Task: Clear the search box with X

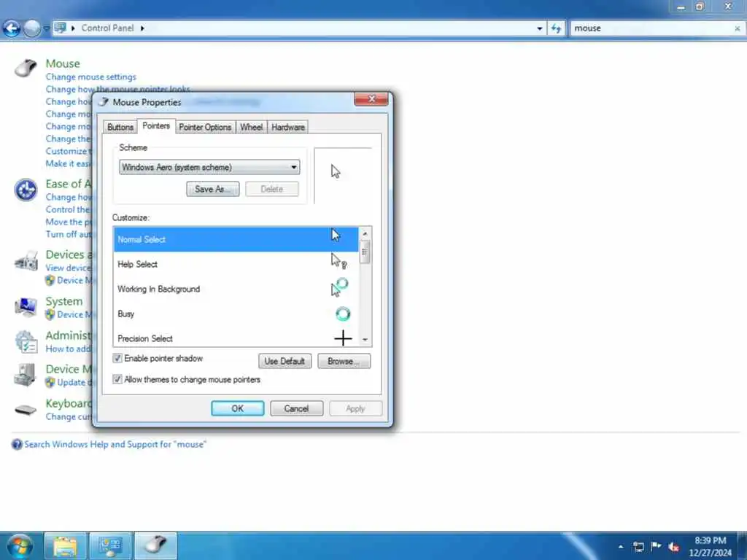Action: tap(737, 28)
